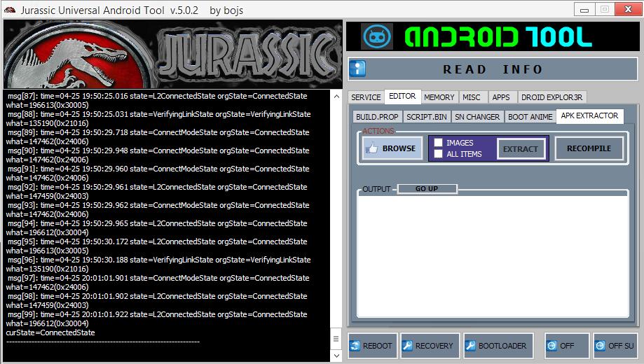Click the EXTRACT button
Screen dimensions: 644x364
(521, 148)
